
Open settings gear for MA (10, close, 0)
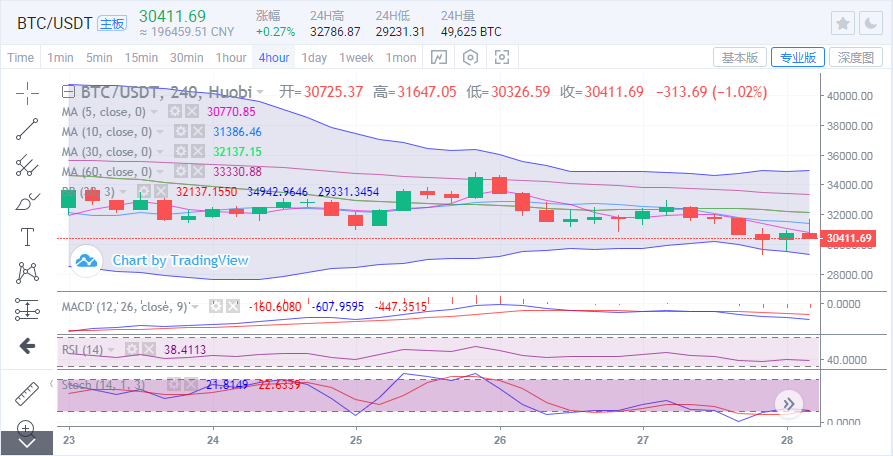click(x=181, y=132)
